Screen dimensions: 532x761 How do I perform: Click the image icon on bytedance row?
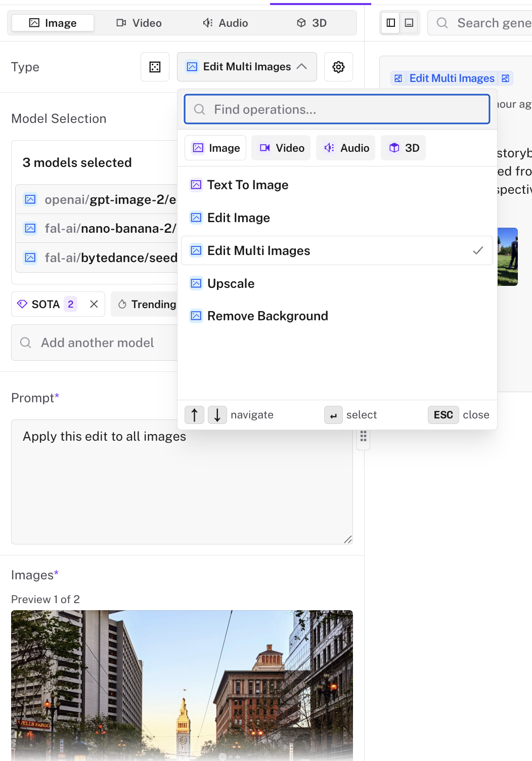[30, 258]
